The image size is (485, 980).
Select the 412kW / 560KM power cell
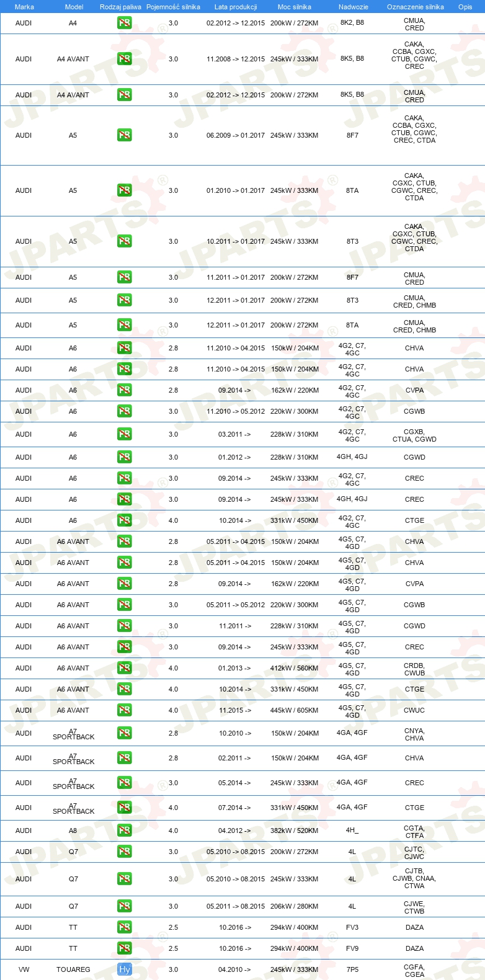point(295,668)
